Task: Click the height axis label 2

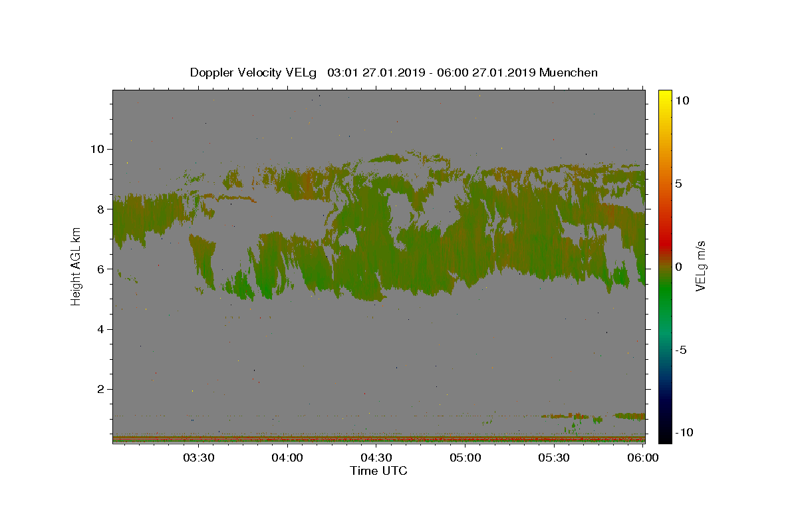Action: pyautogui.click(x=102, y=389)
